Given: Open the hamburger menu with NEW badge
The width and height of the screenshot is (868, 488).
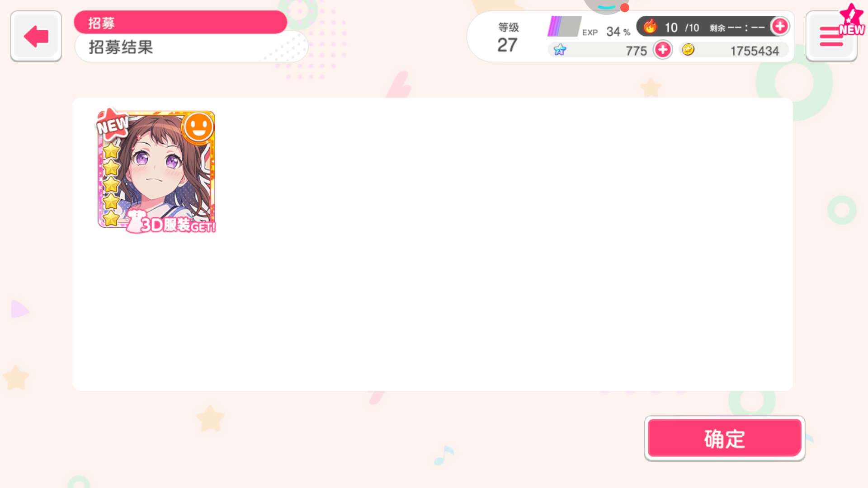Looking at the screenshot, I should 831,36.
